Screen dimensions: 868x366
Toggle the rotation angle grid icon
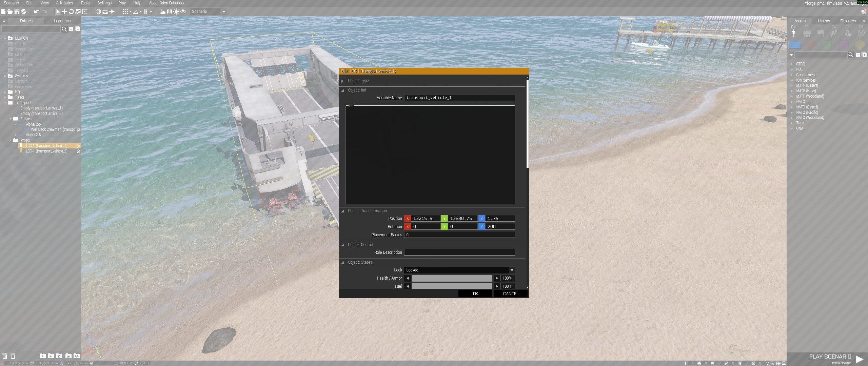[136, 12]
